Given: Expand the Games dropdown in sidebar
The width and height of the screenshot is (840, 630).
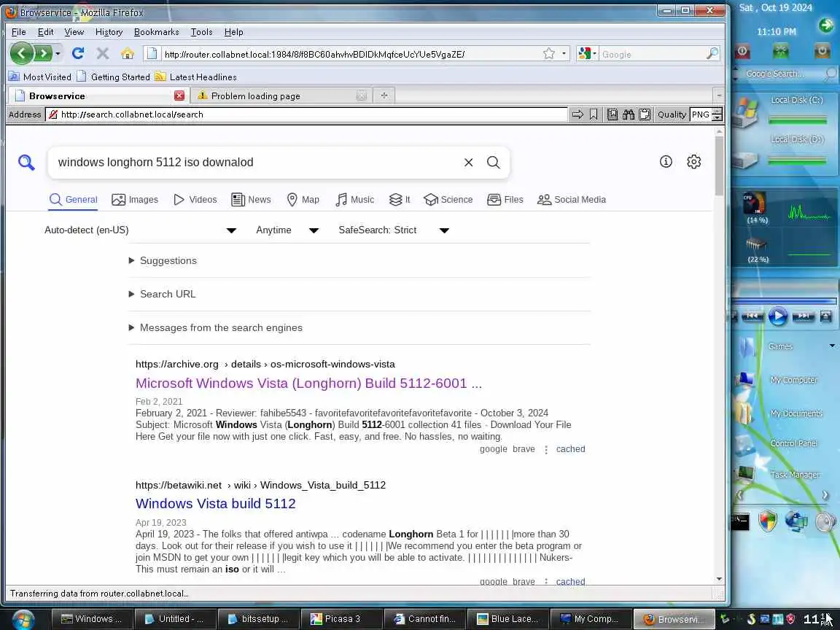Looking at the screenshot, I should [832, 346].
